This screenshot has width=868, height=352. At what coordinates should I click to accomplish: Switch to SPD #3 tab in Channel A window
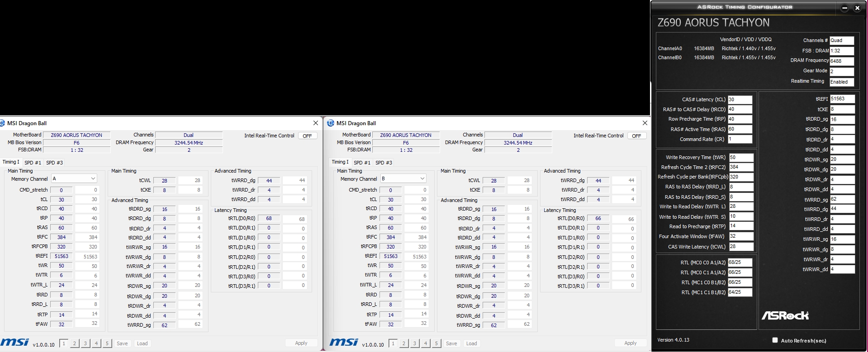coord(54,163)
